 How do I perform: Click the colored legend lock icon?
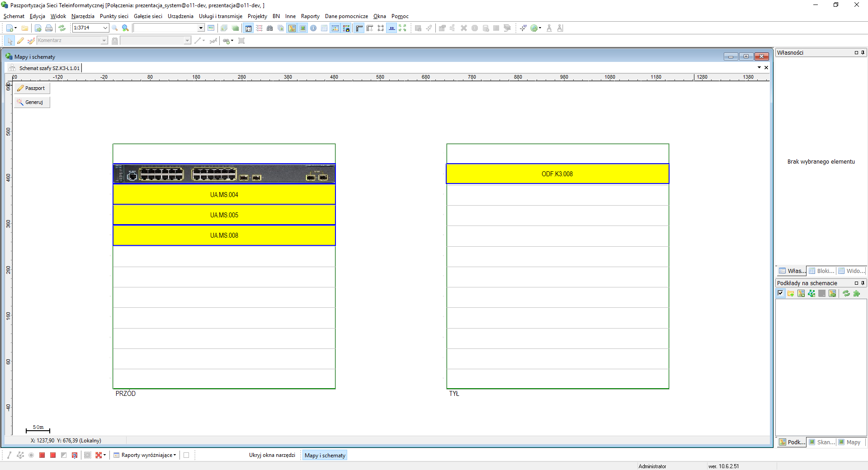(346, 28)
